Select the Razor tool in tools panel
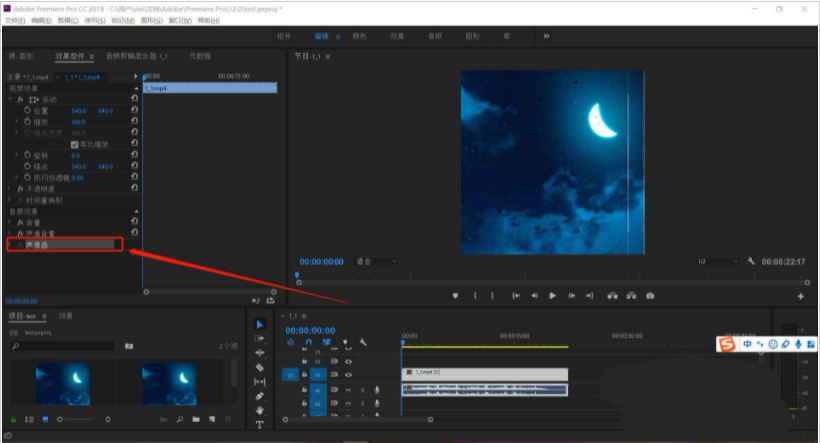The width and height of the screenshot is (820, 443). [x=260, y=367]
